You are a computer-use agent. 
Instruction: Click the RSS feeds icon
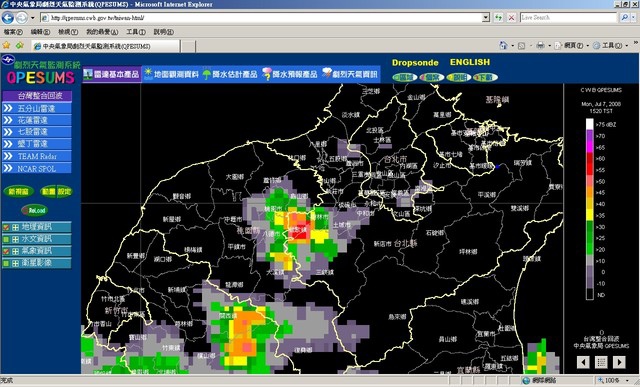521,46
